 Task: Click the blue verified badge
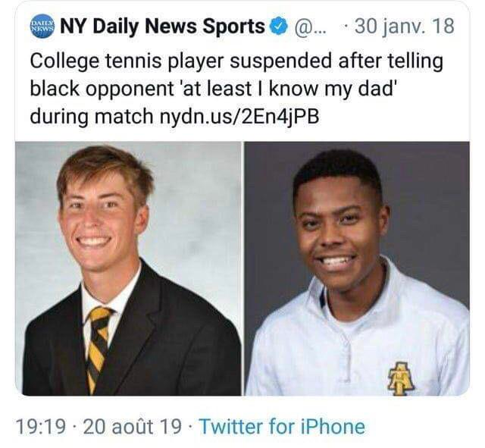click(279, 27)
